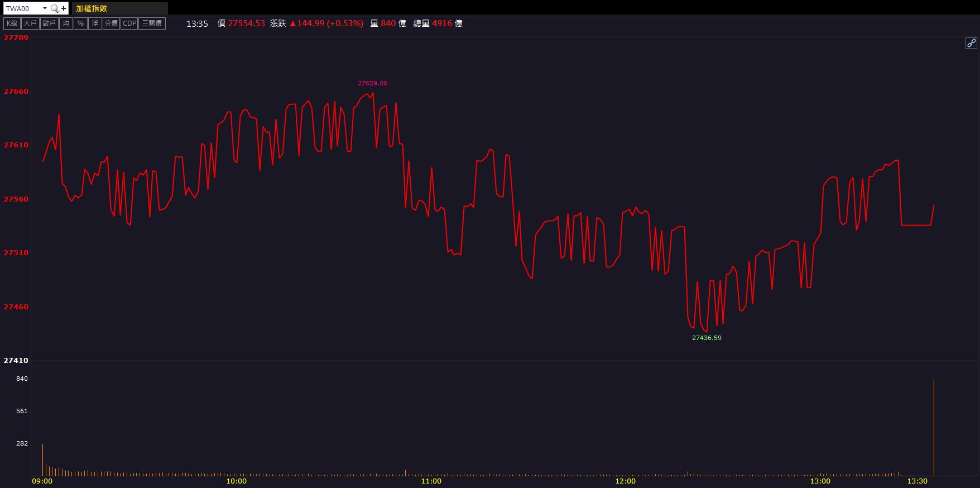Click the 11:00 time axis label

pos(431,481)
